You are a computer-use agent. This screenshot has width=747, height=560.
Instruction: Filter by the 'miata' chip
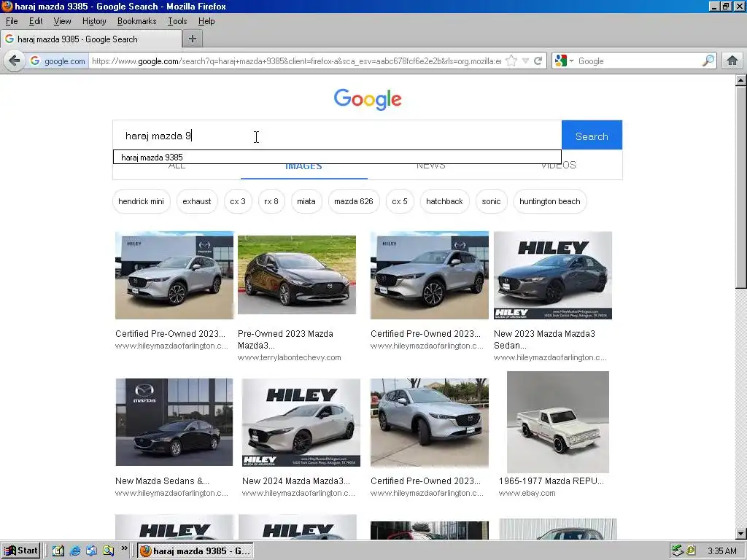[x=306, y=201]
